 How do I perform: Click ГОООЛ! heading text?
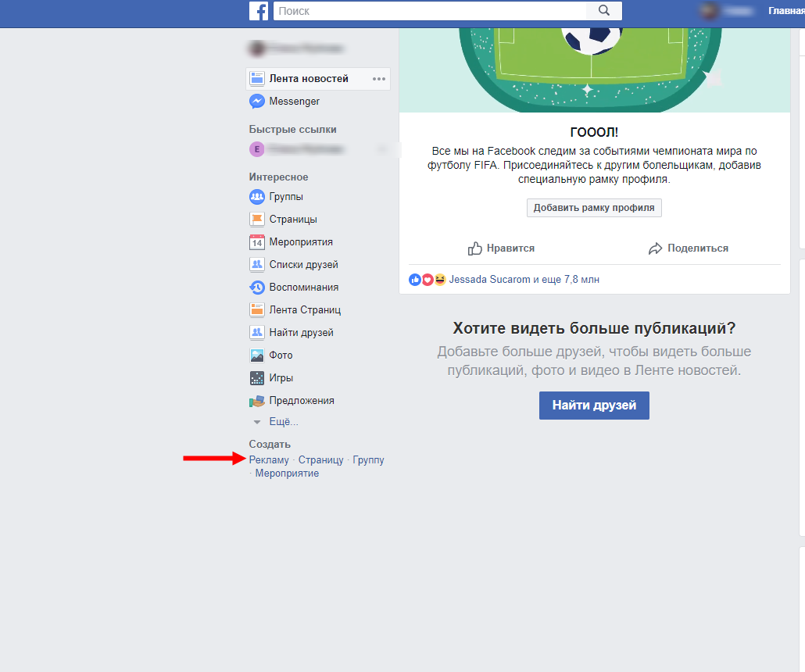pyautogui.click(x=594, y=133)
